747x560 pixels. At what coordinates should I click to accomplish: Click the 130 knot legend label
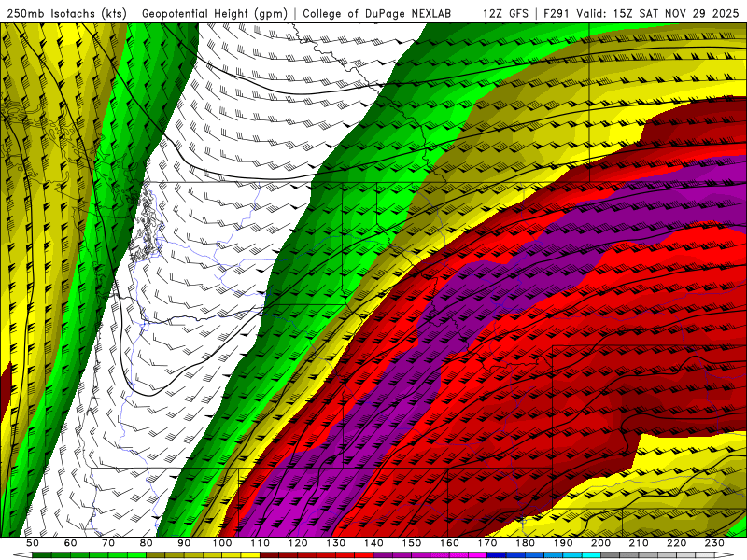coord(336,543)
